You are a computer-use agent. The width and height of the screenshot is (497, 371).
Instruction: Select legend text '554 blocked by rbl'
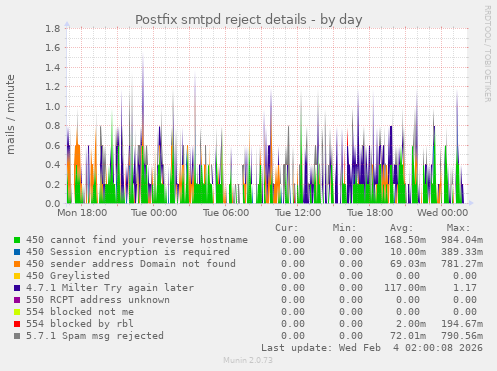click(x=80, y=324)
